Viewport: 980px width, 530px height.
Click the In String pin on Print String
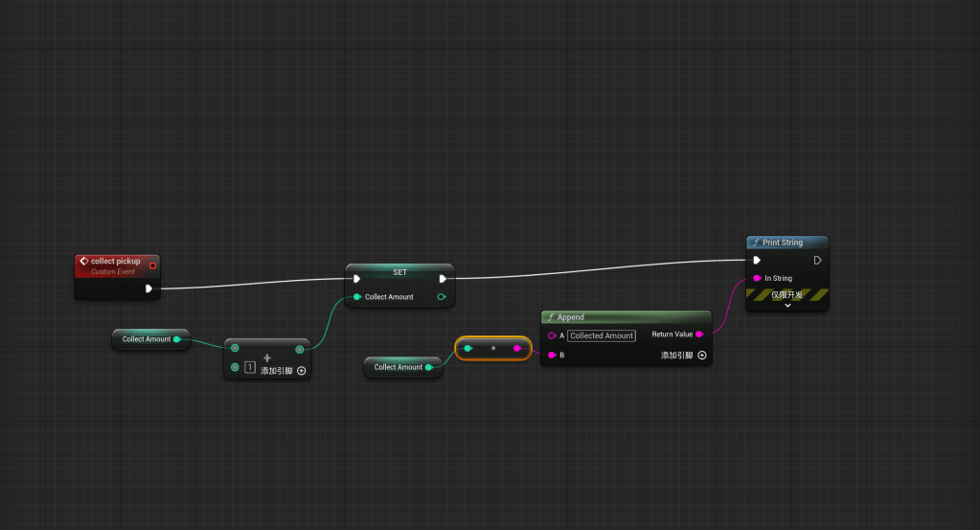757,278
